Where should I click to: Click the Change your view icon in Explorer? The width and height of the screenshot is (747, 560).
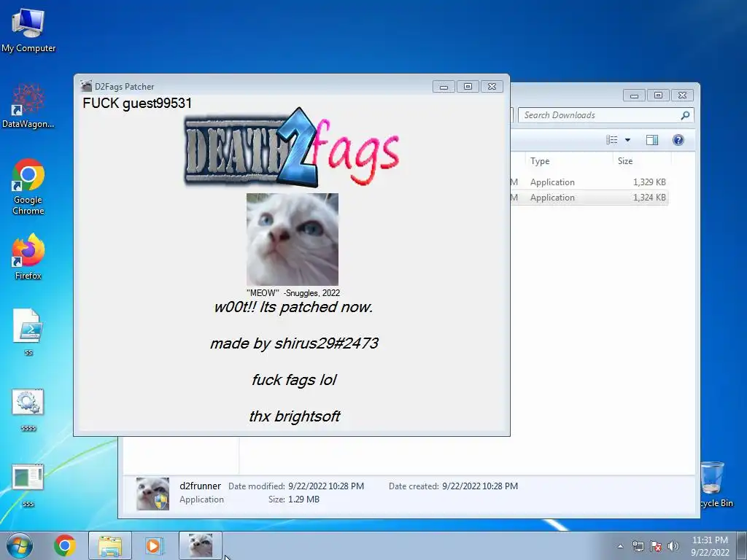coord(612,139)
